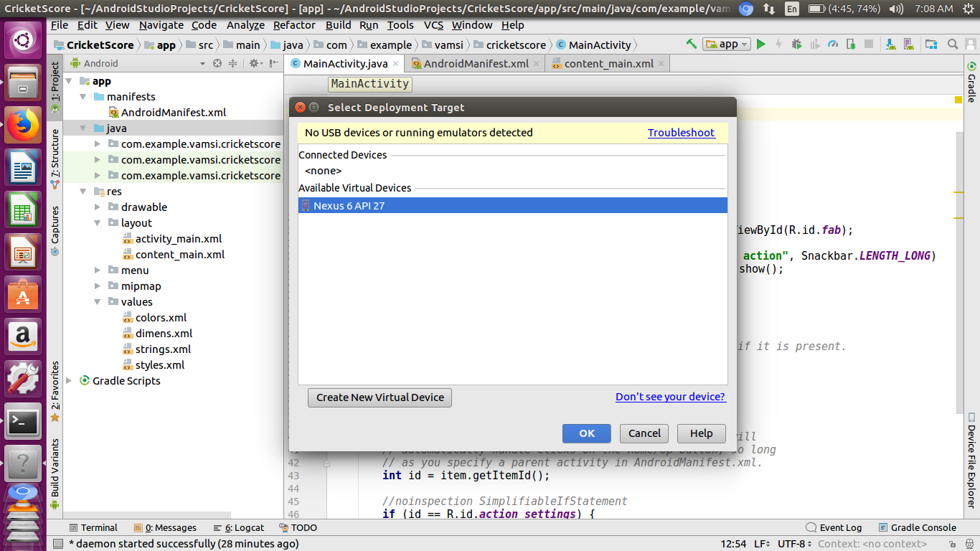The width and height of the screenshot is (980, 551).
Task: Expand the Gradle Scripts node
Action: coord(69,381)
